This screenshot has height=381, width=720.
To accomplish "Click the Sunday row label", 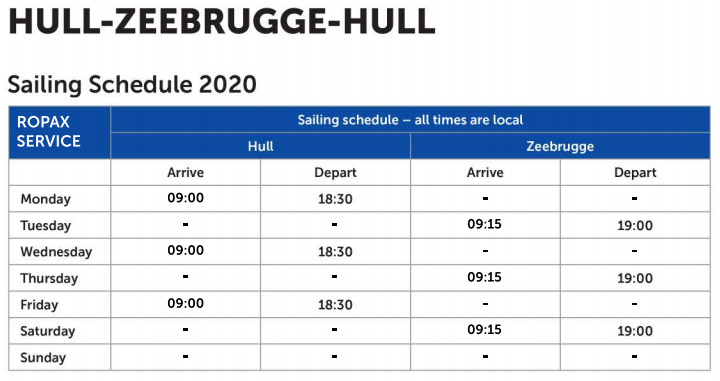I will [43, 358].
